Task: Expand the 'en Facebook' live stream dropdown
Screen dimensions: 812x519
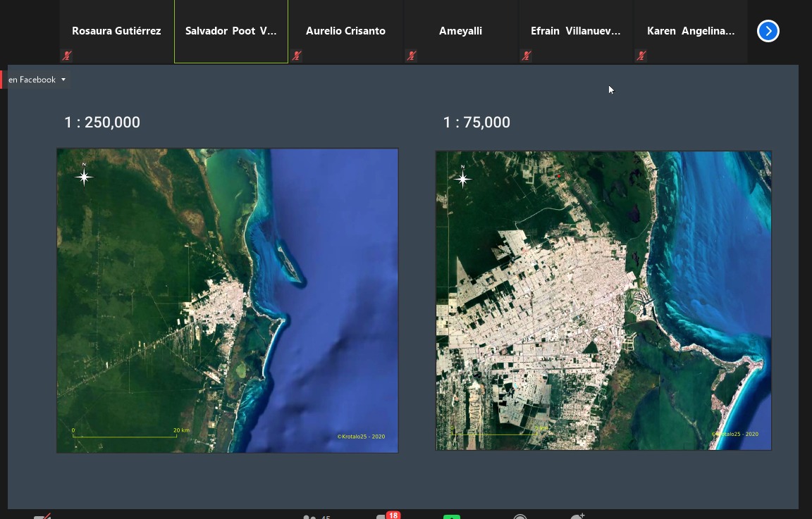Action: 63,80
